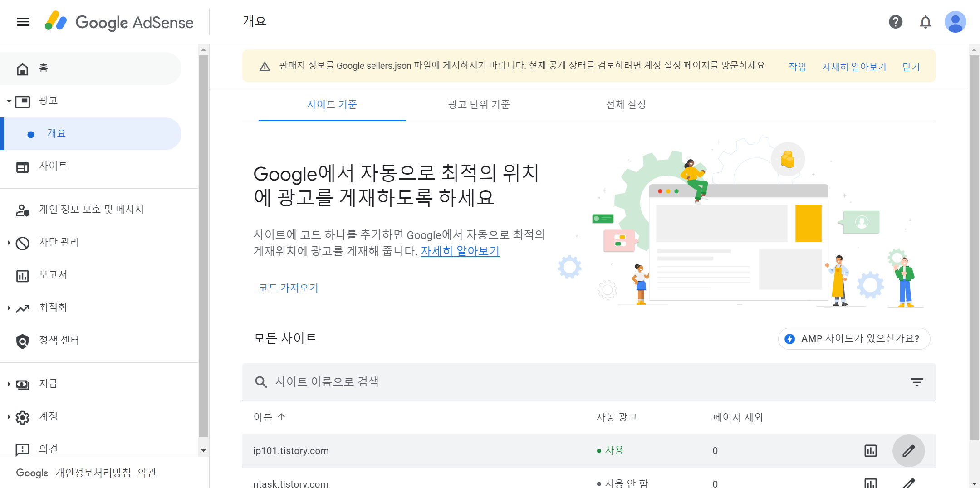The image size is (980, 488).
Task: Switch to the 전체 설정 tab
Action: (626, 105)
